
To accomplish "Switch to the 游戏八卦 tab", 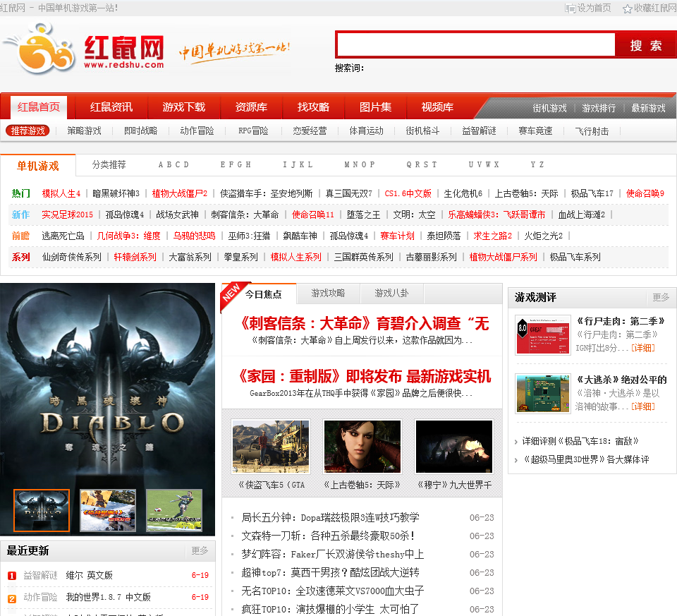I will [391, 294].
